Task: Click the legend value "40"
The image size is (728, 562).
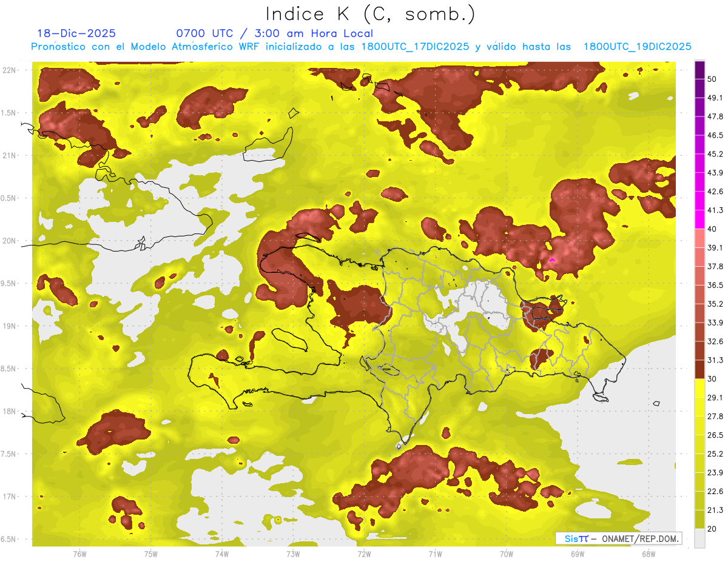Action: (712, 229)
